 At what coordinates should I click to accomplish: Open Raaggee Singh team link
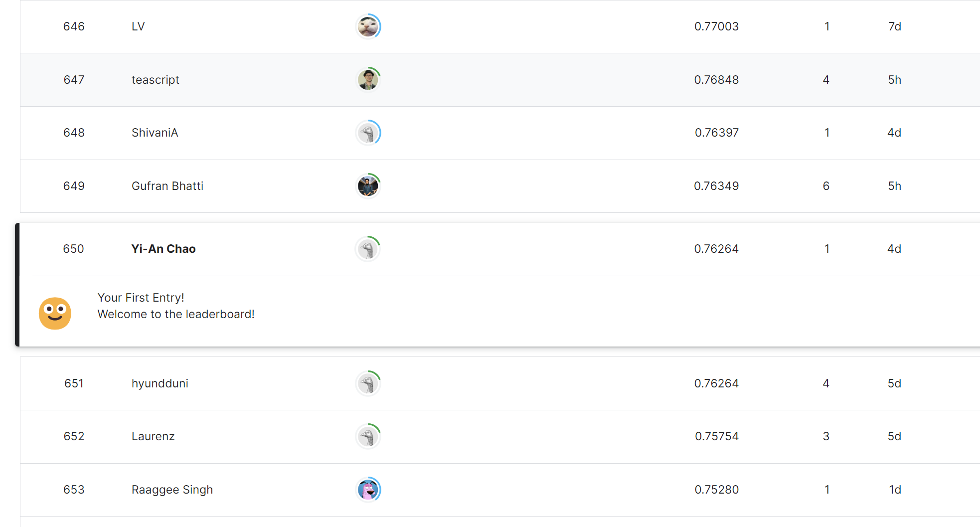point(172,490)
